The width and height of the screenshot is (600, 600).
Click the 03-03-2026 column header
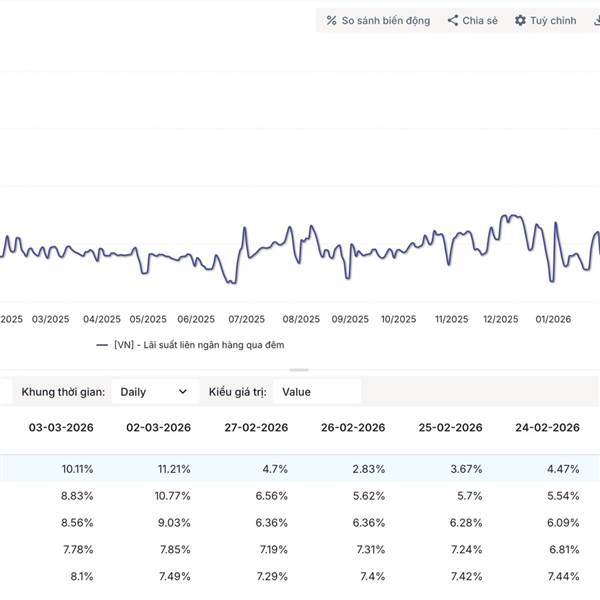[62, 428]
